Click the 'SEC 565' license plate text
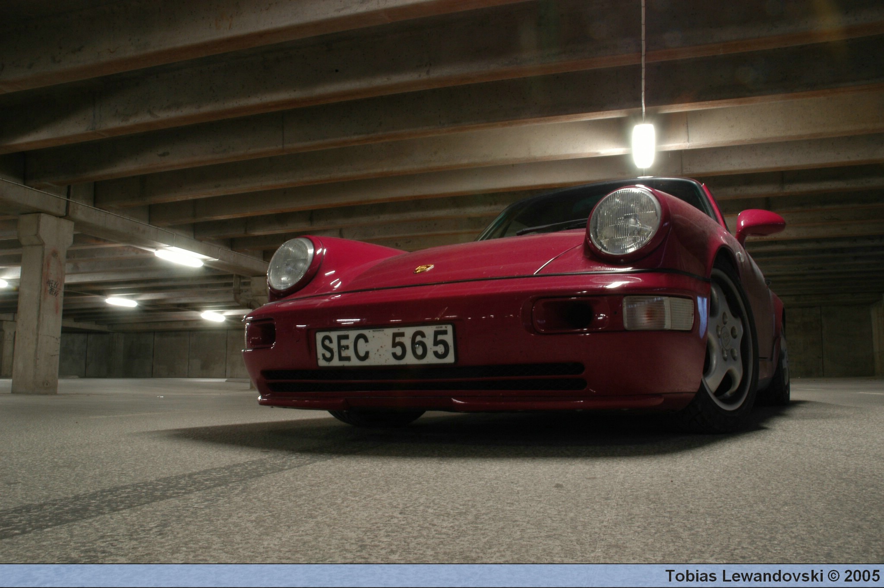This screenshot has width=884, height=588. pos(385,346)
